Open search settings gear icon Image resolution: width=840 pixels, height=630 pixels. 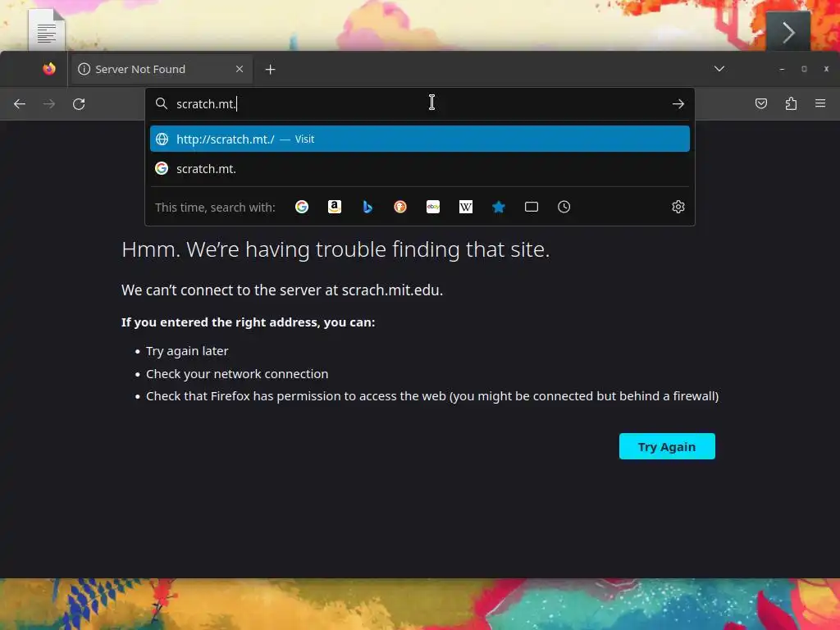[x=678, y=207]
